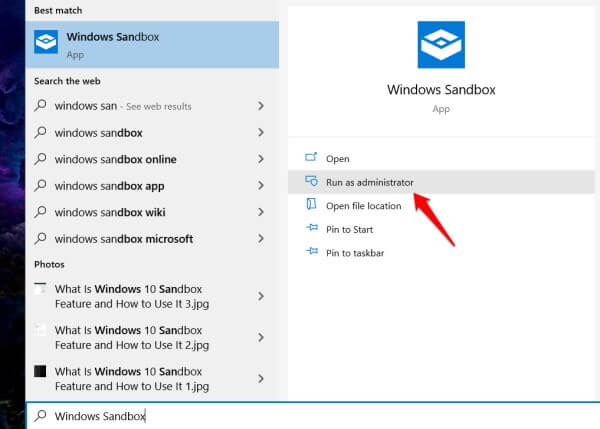
Task: Open 'What Is Windows 10 Sandbox ... 1.jpg' photo result
Action: 152,378
